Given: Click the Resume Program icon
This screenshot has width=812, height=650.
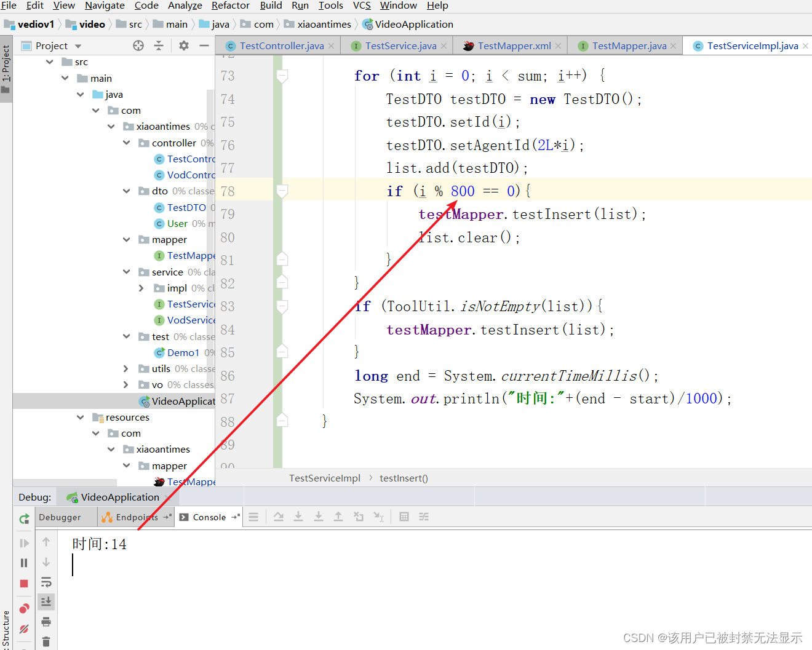Looking at the screenshot, I should click(x=24, y=543).
